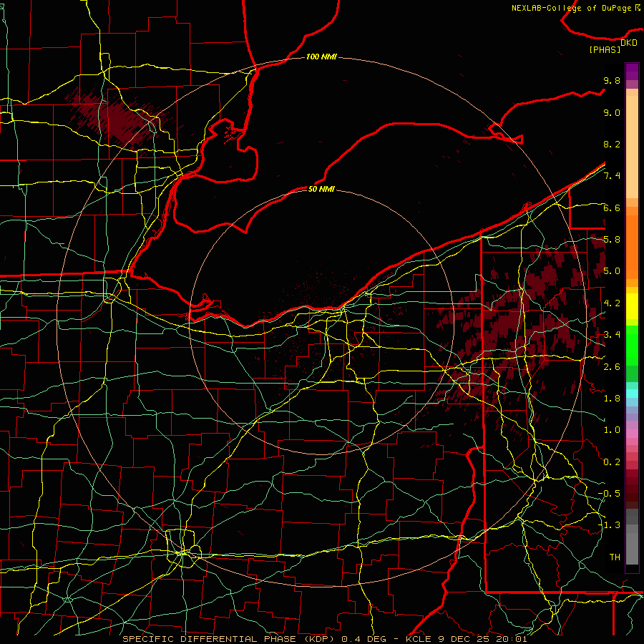Click the 3.4 value on the scale
This screenshot has width=644, height=644.
tap(612, 335)
